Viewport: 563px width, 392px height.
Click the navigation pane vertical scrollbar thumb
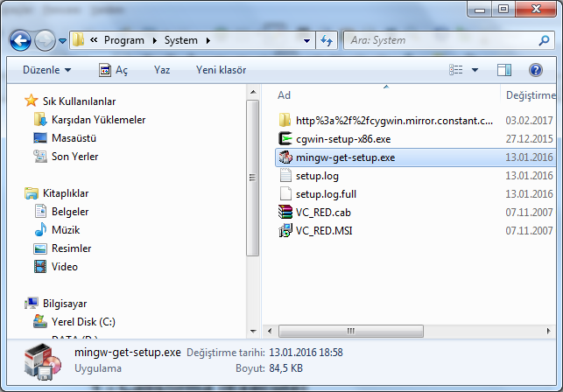(253, 178)
